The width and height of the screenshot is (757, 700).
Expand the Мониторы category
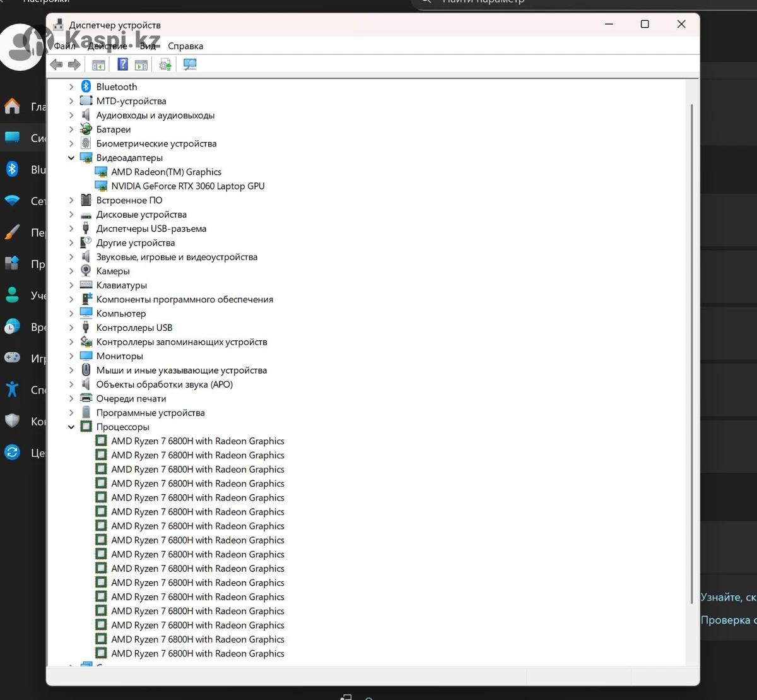point(71,356)
